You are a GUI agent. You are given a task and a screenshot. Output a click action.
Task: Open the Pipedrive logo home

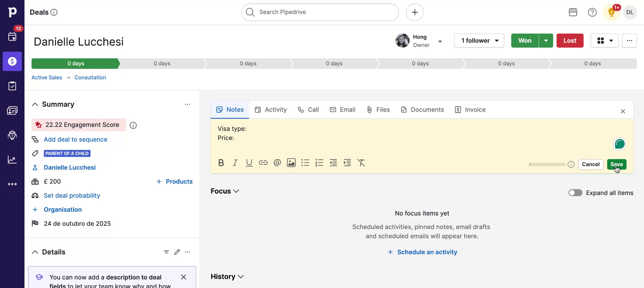(12, 12)
